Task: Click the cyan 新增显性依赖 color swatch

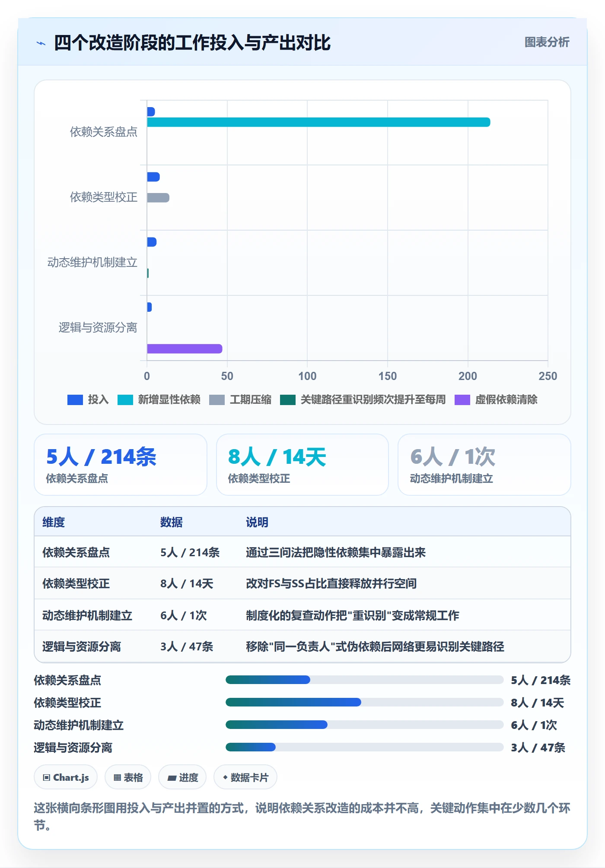Action: [x=125, y=400]
